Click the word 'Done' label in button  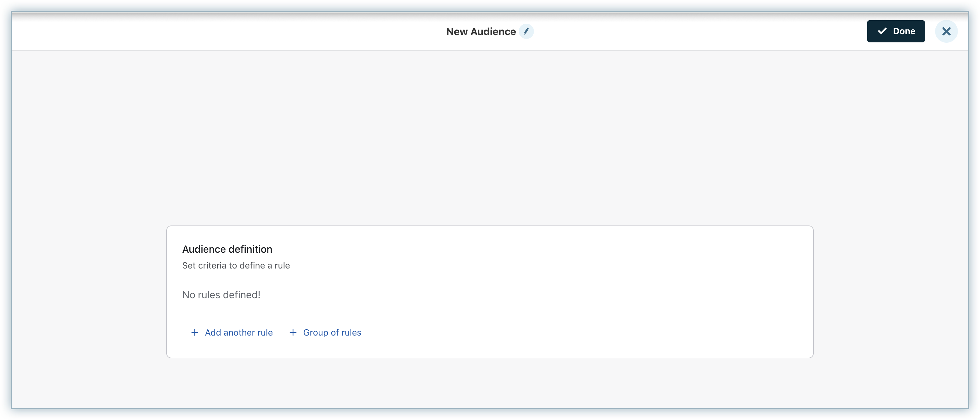click(x=904, y=31)
